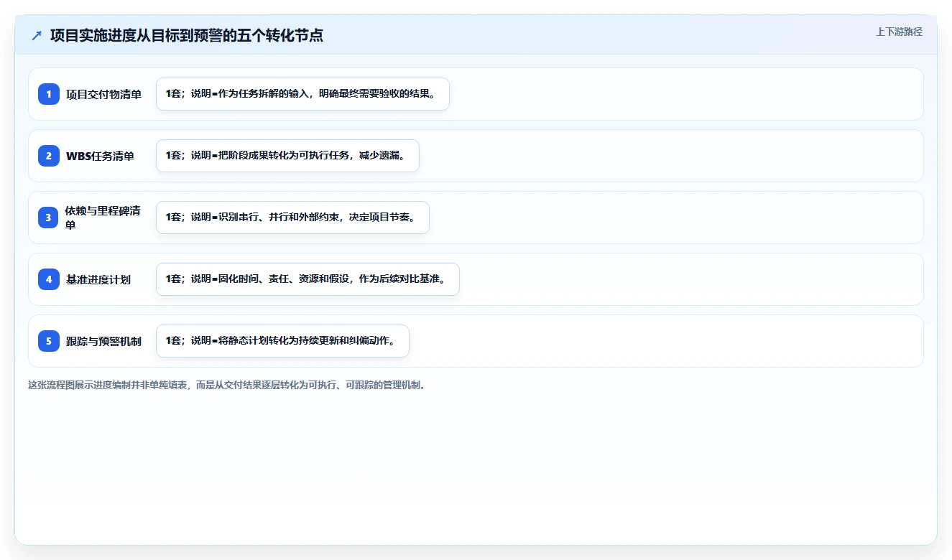Viewport: 952px width, 560px height.
Task: Select the number 4 step badge
Action: (x=49, y=279)
